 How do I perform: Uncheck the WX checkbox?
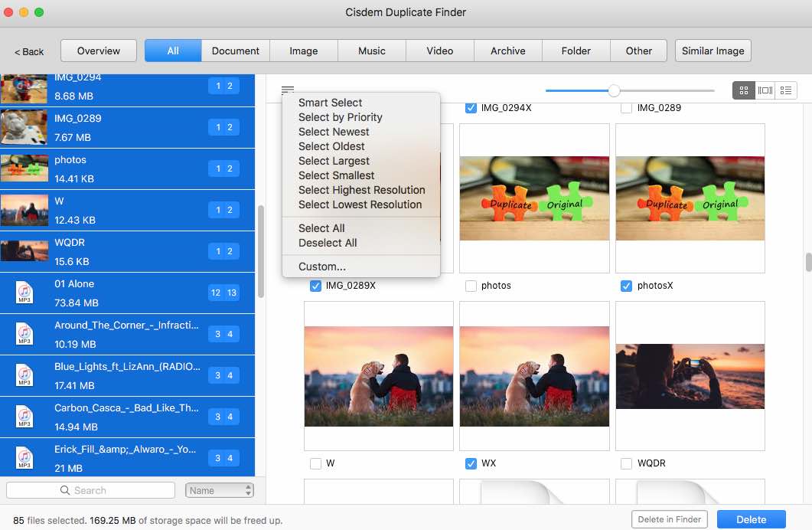click(x=471, y=463)
